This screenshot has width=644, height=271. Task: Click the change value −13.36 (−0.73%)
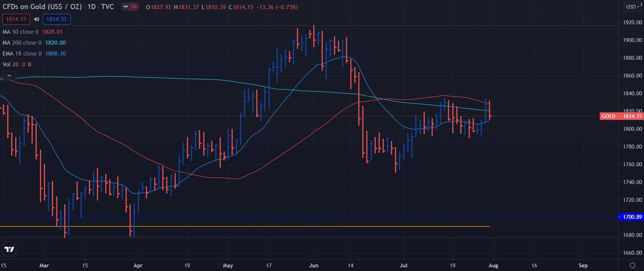click(277, 7)
